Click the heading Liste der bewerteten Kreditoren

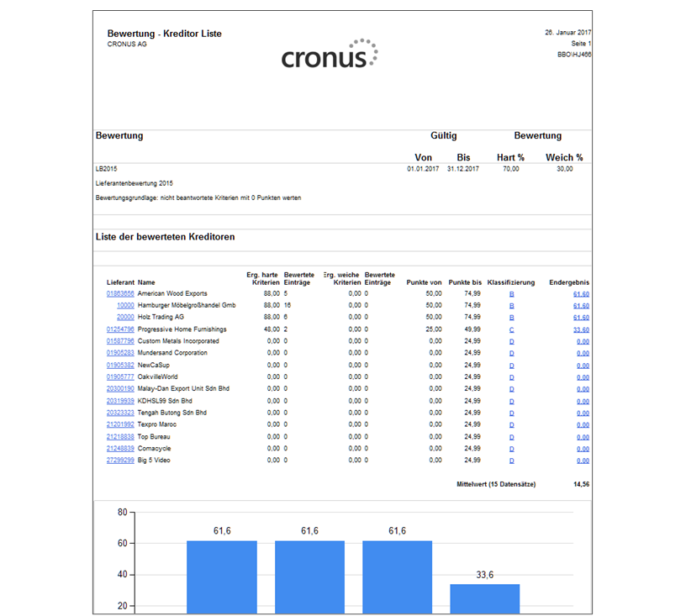coord(166,237)
